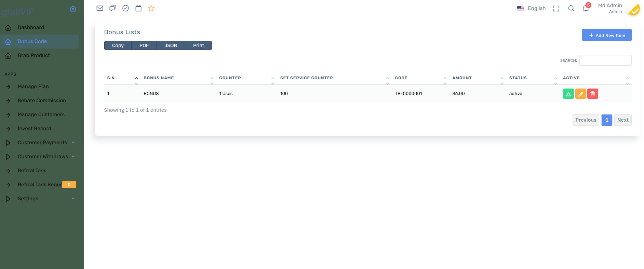This screenshot has width=644, height=269.
Task: Delete the BONUS row with trash icon
Action: pos(593,94)
